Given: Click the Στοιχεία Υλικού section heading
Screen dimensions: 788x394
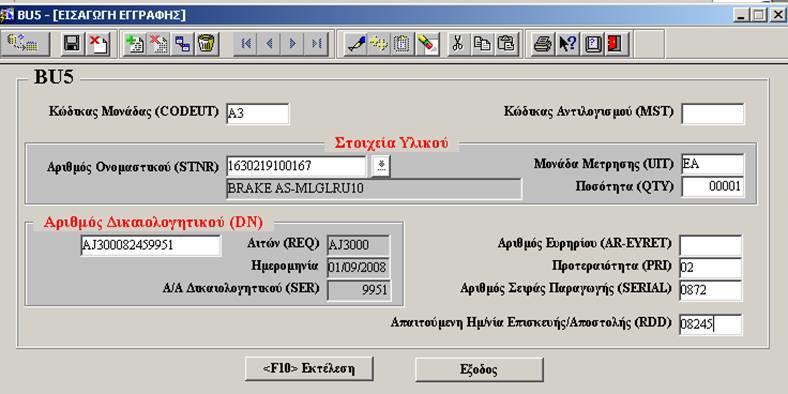Looking at the screenshot, I should (391, 143).
